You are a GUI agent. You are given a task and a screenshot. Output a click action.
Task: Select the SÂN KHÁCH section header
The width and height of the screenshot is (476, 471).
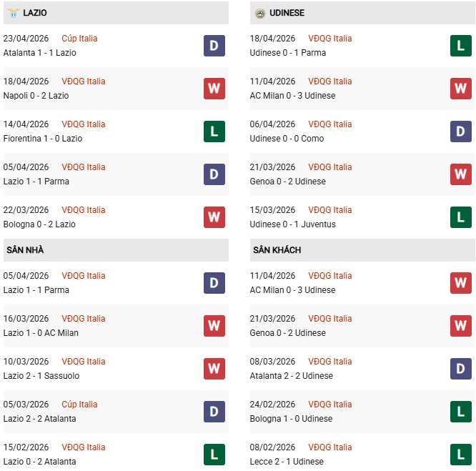pyautogui.click(x=277, y=250)
